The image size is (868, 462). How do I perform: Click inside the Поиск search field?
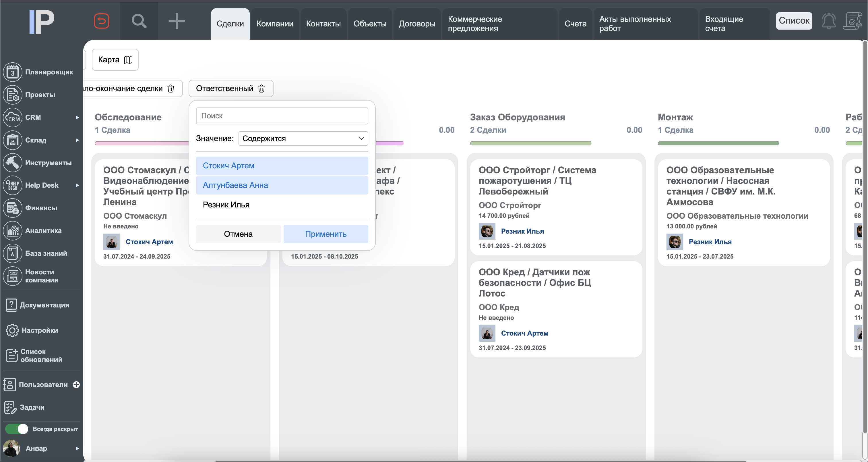282,116
